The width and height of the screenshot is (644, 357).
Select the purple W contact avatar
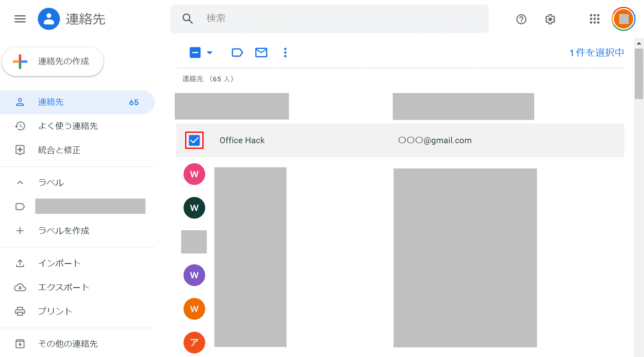(x=194, y=275)
